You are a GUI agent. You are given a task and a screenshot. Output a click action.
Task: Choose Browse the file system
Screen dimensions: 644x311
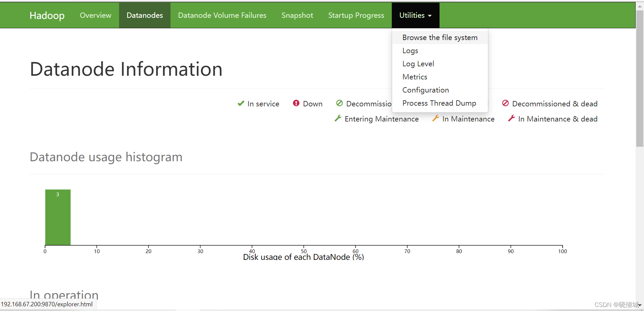(440, 37)
